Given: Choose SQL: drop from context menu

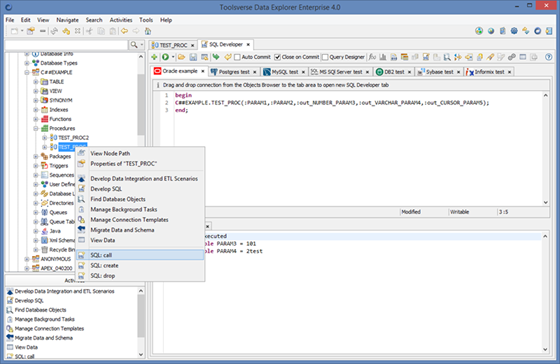Looking at the screenshot, I should (x=102, y=276).
